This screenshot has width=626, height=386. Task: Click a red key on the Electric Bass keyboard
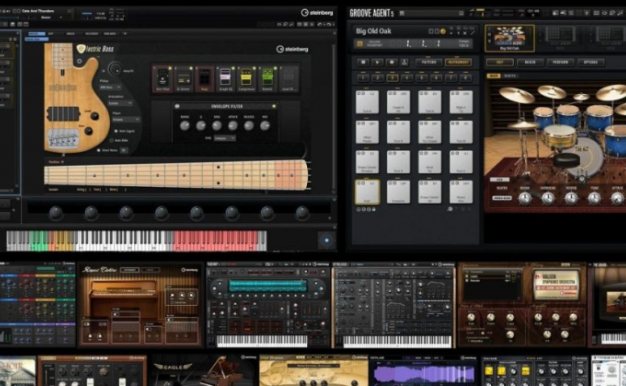(x=216, y=241)
